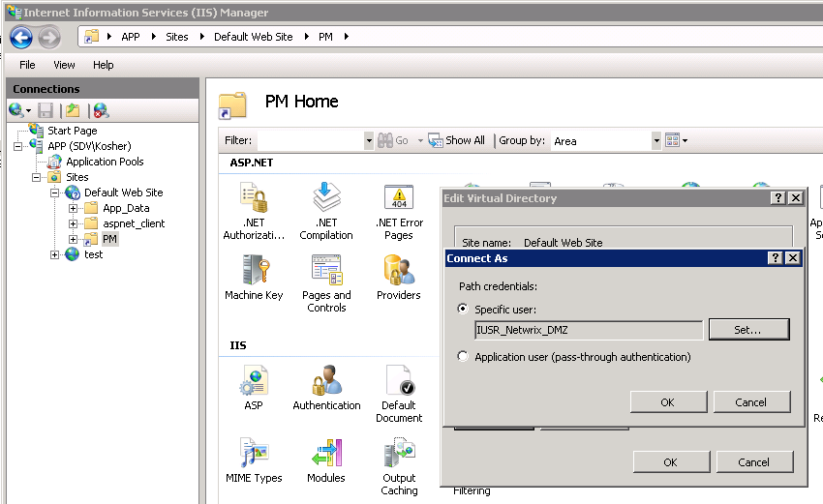Select Application user pass-through authentication option

tap(464, 357)
